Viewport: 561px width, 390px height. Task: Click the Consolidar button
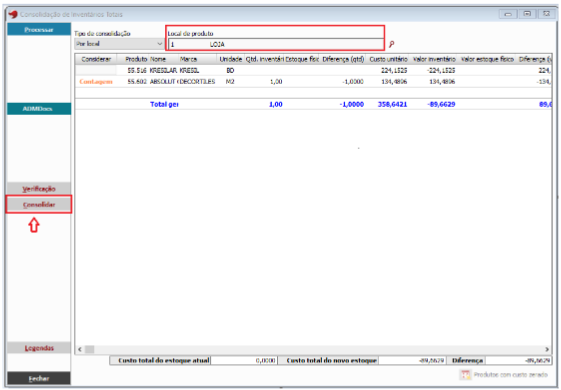[x=39, y=205]
